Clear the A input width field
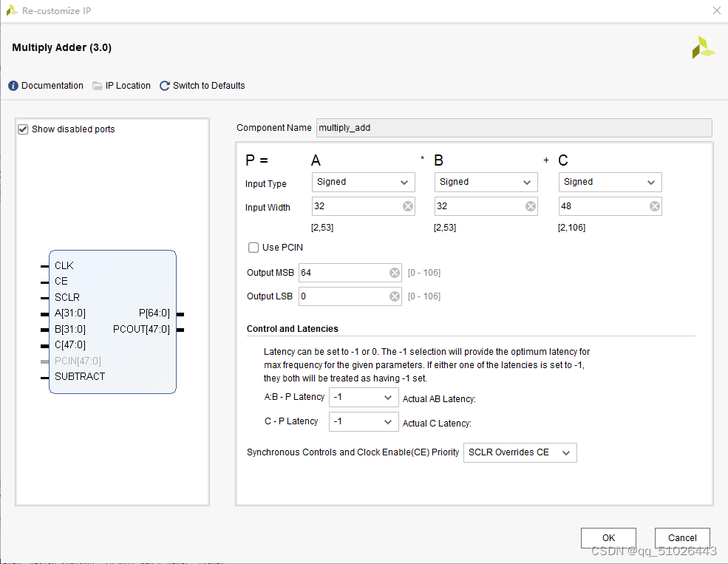This screenshot has height=564, width=728. tap(408, 206)
